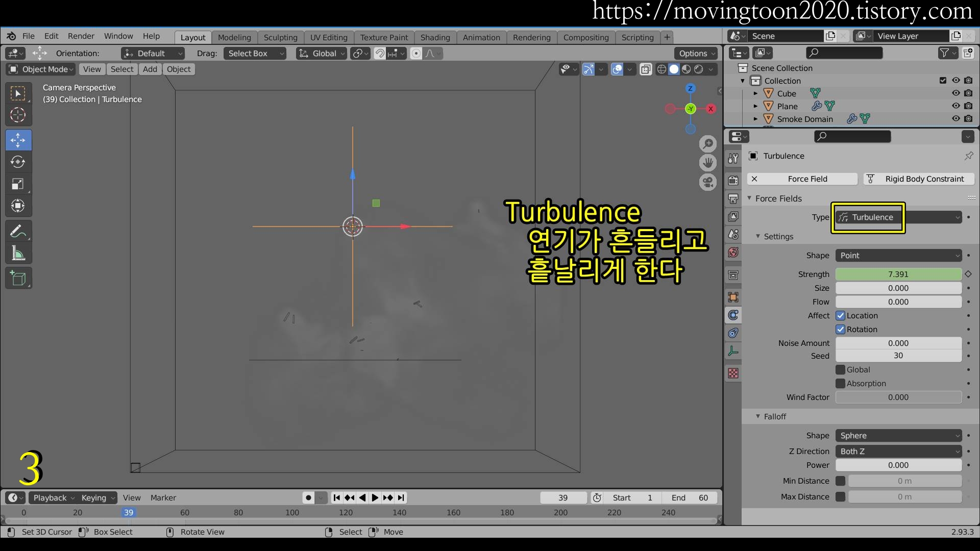Click the pan view hand icon
The image size is (980, 551).
pos(707,163)
